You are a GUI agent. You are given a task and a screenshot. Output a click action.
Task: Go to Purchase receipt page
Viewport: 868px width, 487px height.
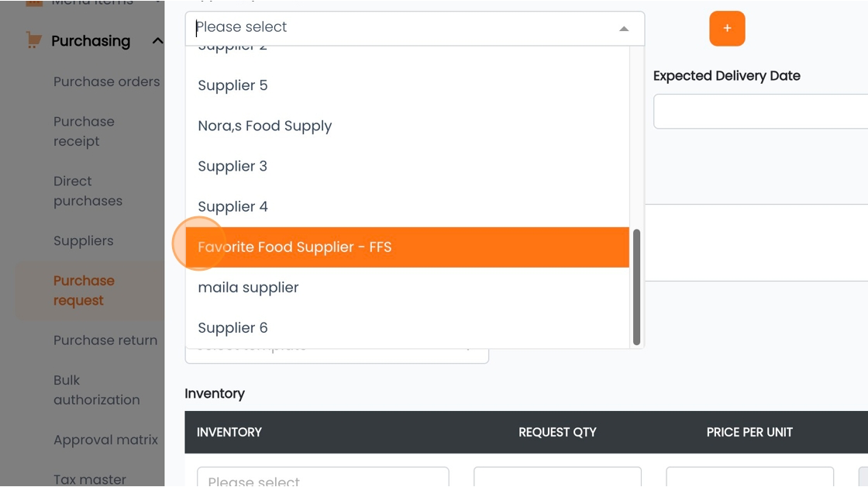click(84, 131)
